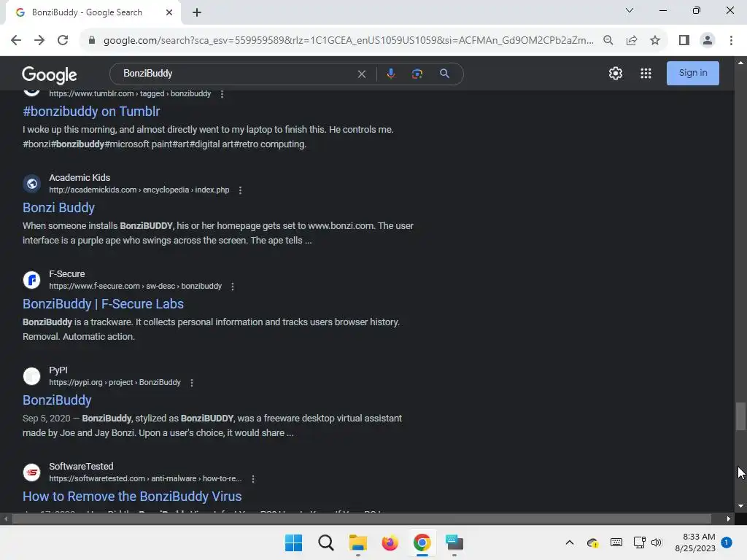Open Windows taskbar search
The width and height of the screenshot is (747, 560).
coord(326,542)
